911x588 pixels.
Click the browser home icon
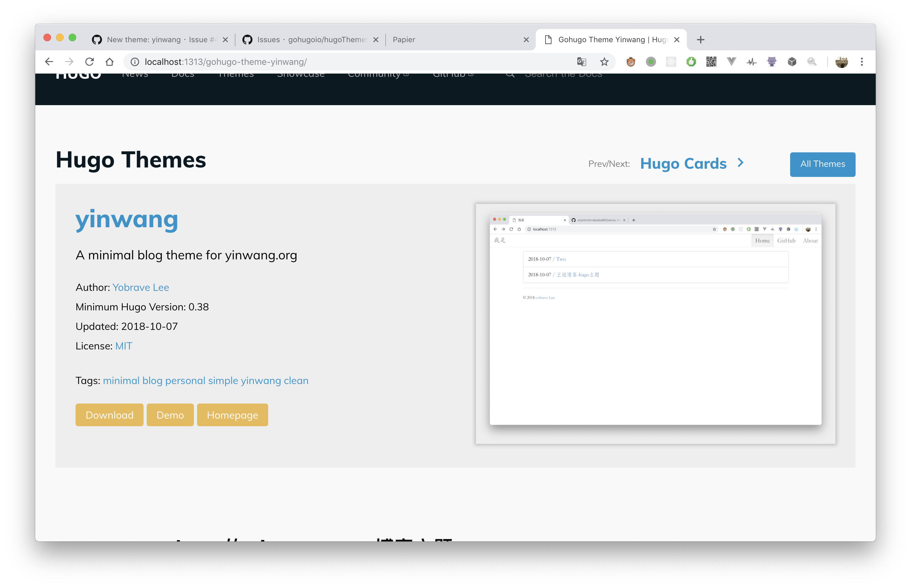coord(110,61)
